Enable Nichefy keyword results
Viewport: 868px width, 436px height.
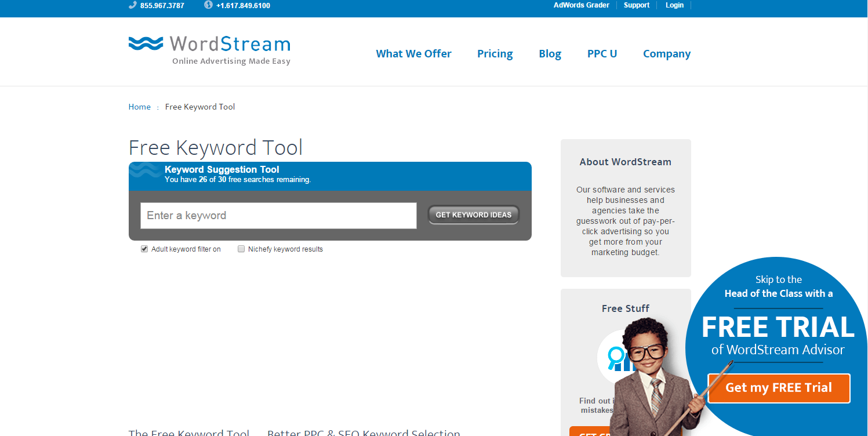241,249
